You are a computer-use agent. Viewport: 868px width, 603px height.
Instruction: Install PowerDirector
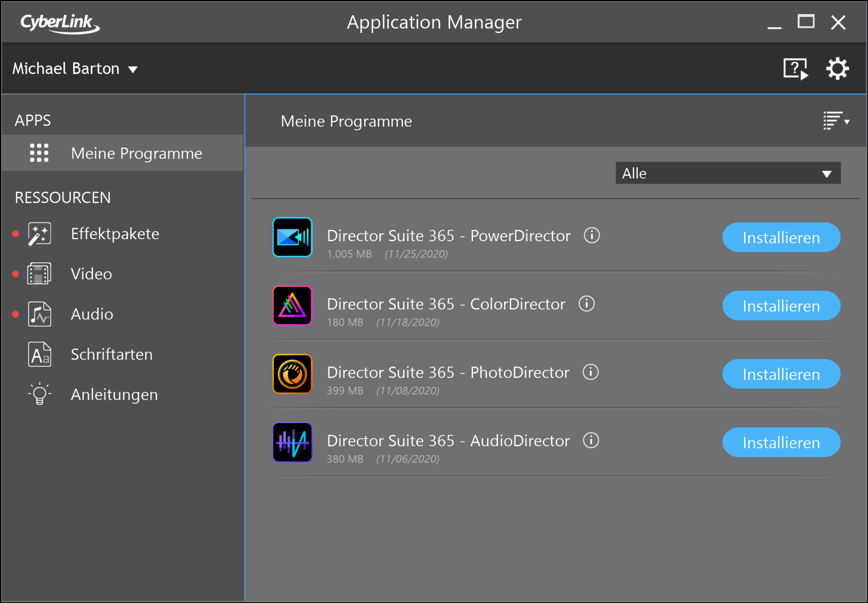pyautogui.click(x=781, y=237)
